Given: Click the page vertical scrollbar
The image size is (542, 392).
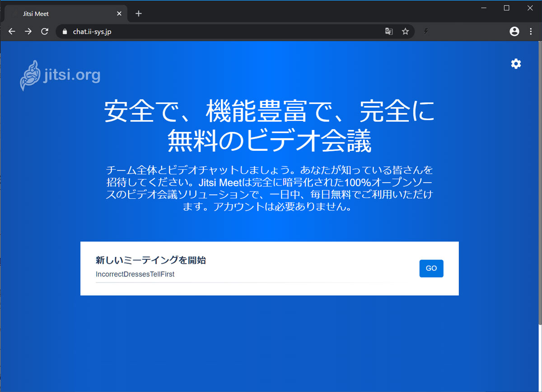Looking at the screenshot, I should point(540,182).
